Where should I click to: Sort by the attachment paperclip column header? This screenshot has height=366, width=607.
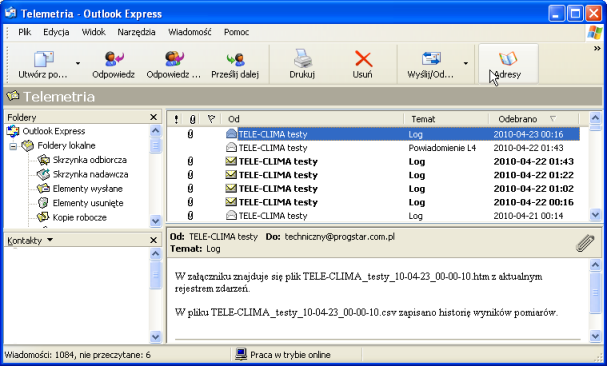point(192,119)
